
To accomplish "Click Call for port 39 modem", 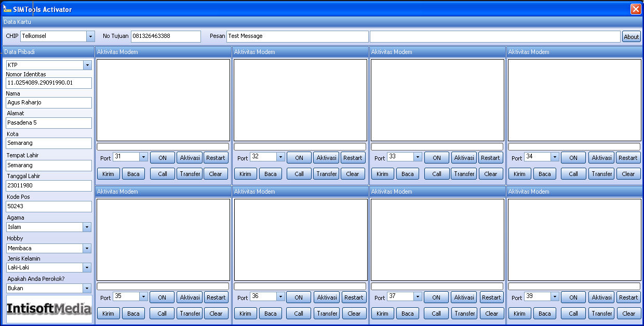I will [573, 314].
